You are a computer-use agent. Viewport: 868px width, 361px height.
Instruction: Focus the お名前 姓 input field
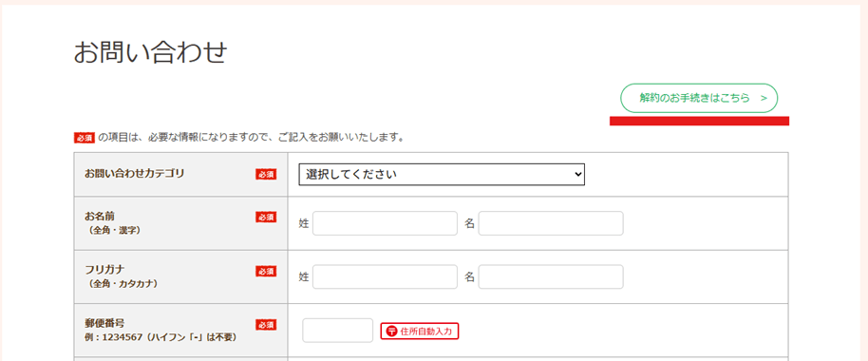coord(385,223)
